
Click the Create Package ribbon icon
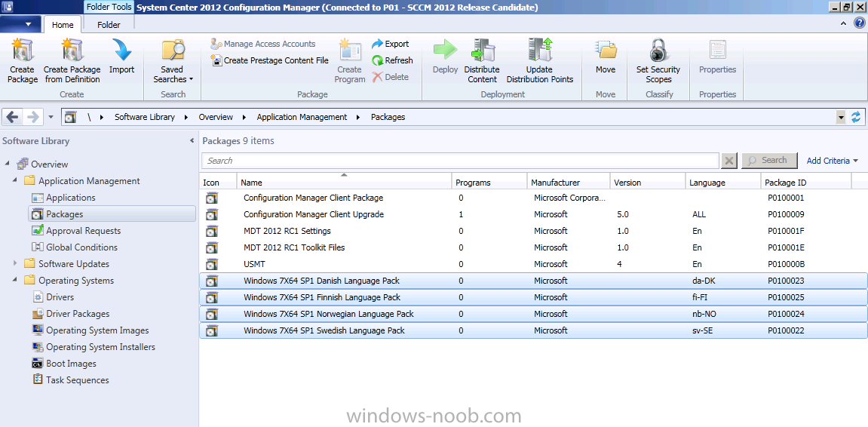click(x=23, y=50)
